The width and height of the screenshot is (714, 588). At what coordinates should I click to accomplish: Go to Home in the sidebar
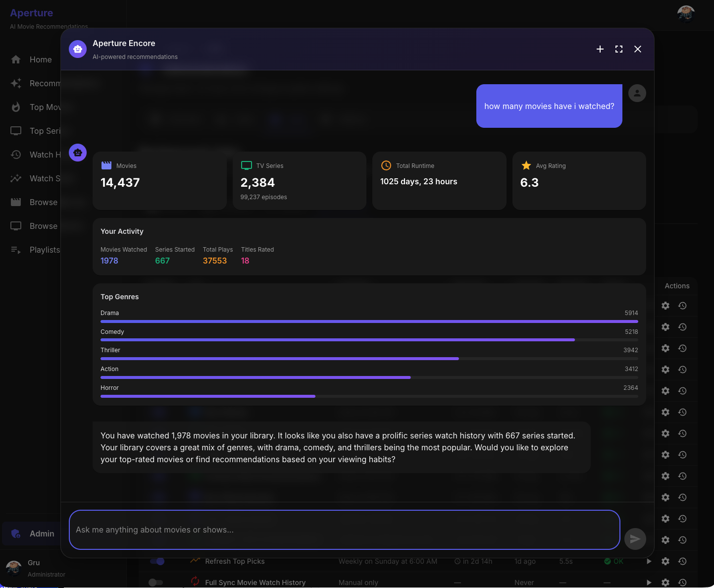(x=32, y=59)
